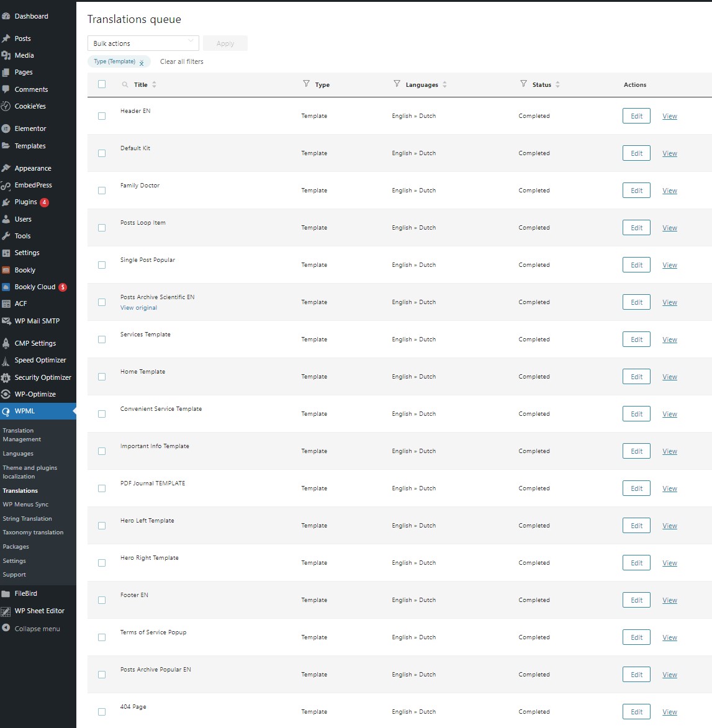Open the Languages column filter
The image size is (712, 728).
click(x=397, y=84)
